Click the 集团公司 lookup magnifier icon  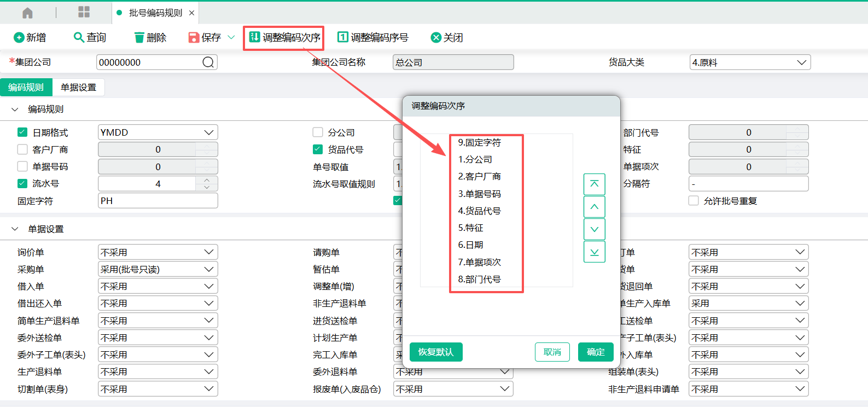[208, 62]
